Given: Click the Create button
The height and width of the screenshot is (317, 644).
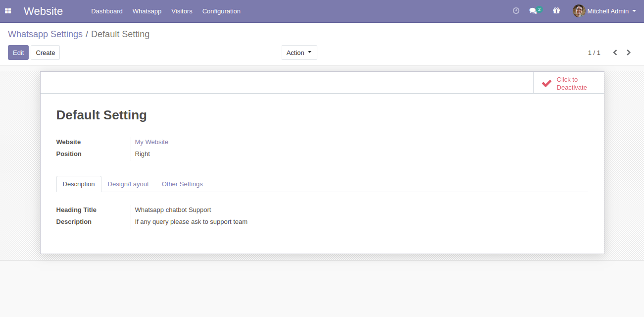Looking at the screenshot, I should [45, 53].
